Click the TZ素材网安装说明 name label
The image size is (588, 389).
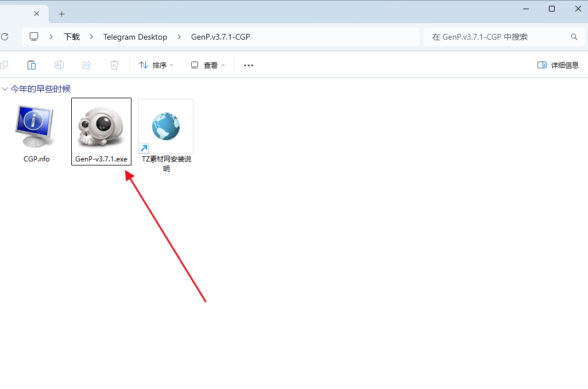[x=167, y=164]
